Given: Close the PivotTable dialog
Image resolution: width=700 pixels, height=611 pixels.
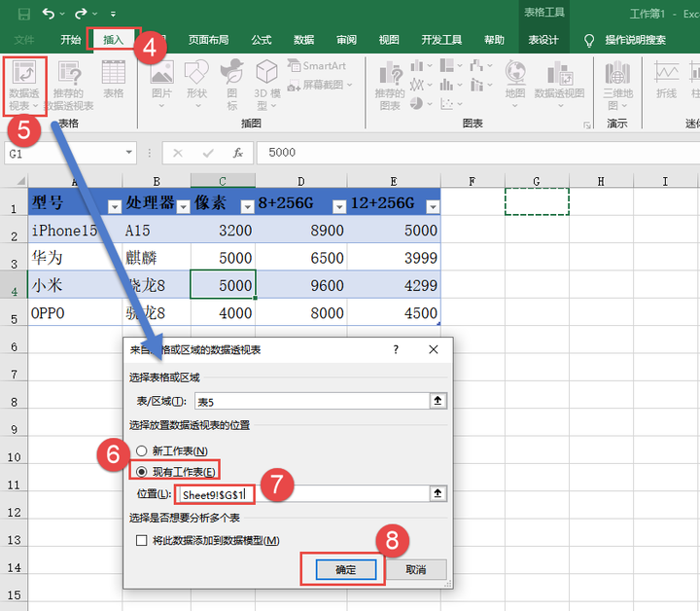Looking at the screenshot, I should (433, 349).
